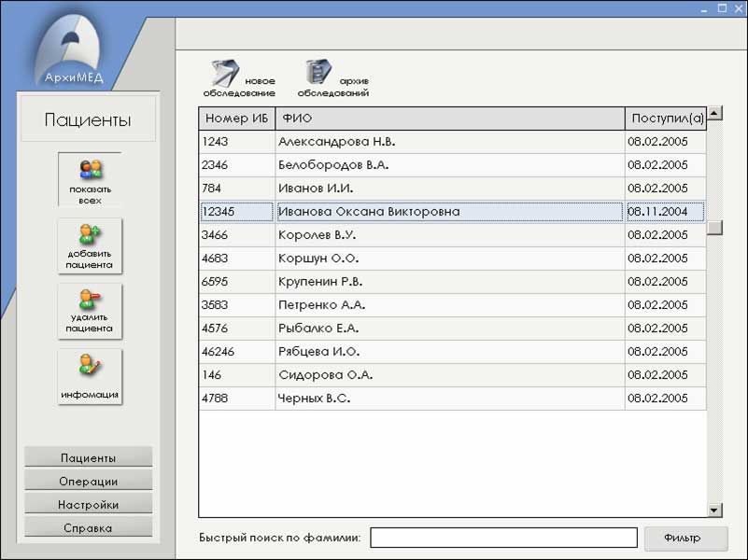Click the scrollbar down arrow
748x560 pixels.
tap(714, 510)
